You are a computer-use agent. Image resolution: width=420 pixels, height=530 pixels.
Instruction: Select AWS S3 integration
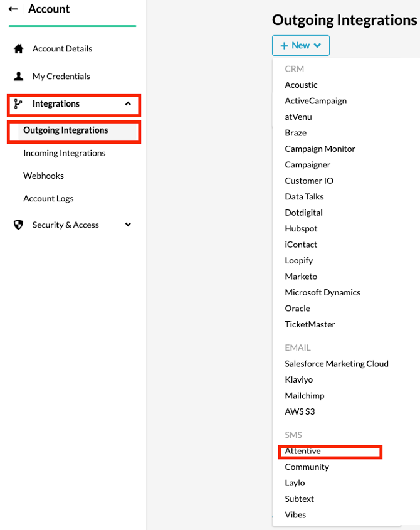(300, 411)
